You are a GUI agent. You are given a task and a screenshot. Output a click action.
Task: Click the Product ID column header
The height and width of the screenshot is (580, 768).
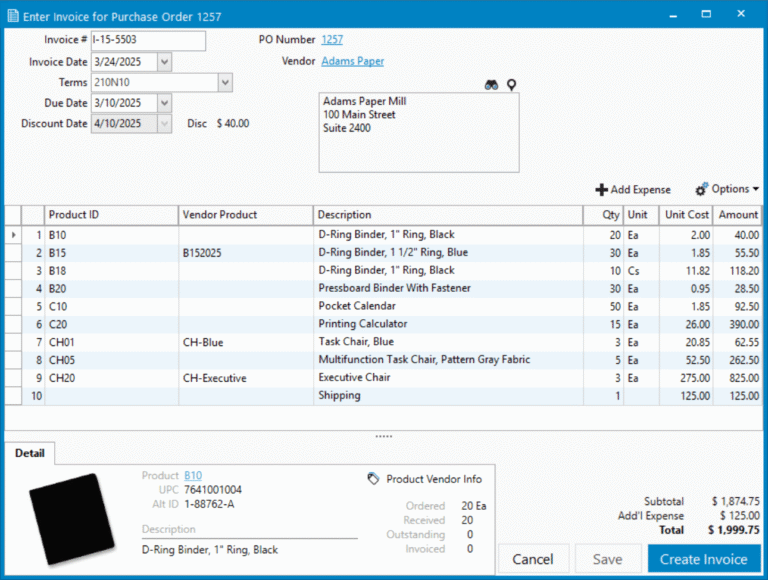pos(111,215)
